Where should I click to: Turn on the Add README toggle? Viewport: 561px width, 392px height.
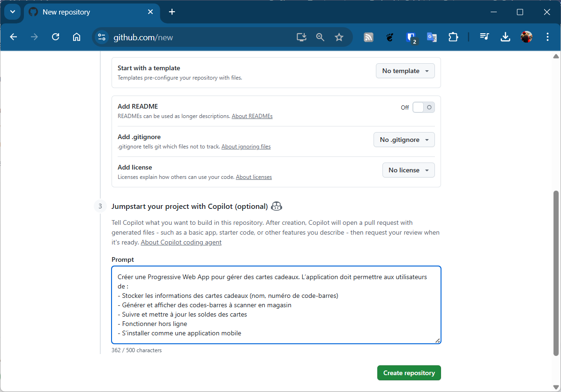(x=423, y=107)
